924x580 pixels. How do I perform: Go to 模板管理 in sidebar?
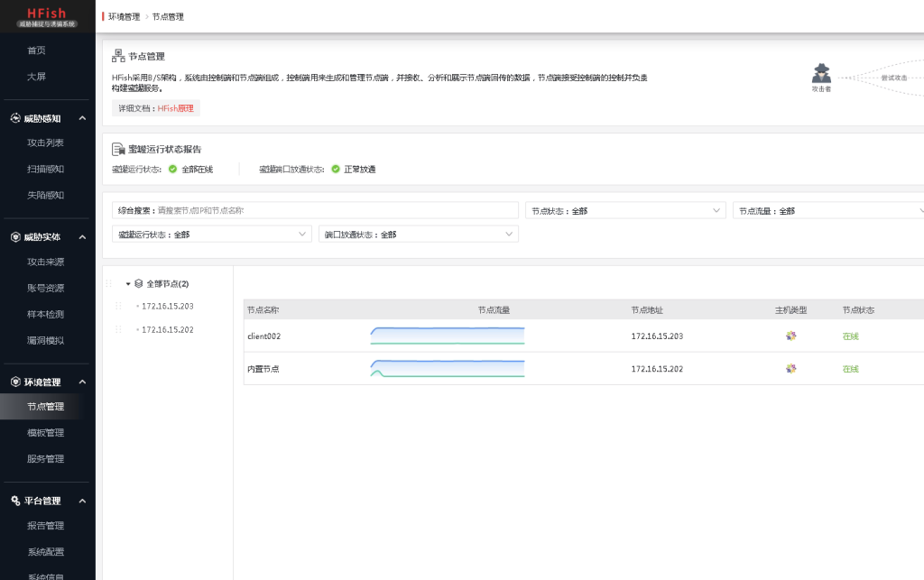[x=45, y=432]
